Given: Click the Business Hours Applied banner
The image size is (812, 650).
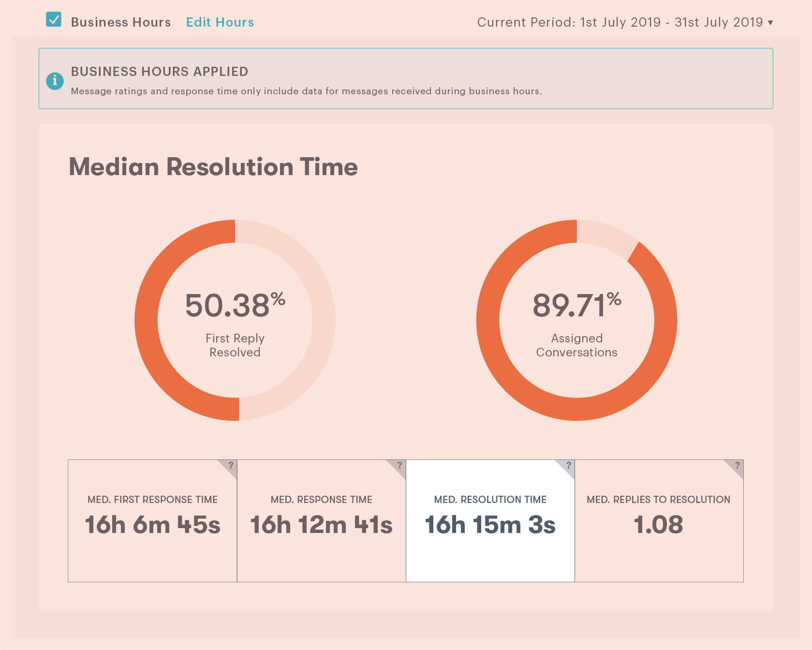Looking at the screenshot, I should (406, 79).
